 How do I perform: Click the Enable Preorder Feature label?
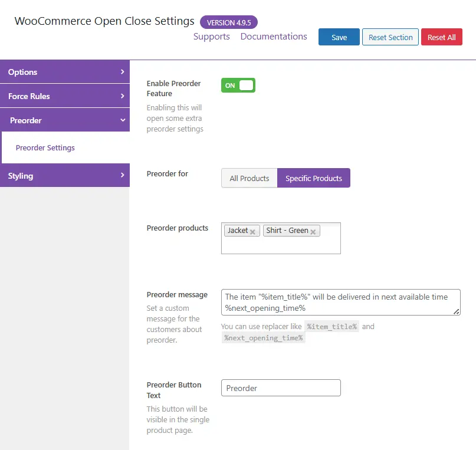pyautogui.click(x=173, y=88)
